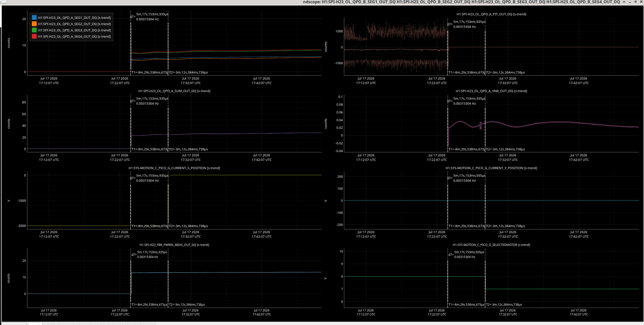Toggle the QPD_A_SEG3_OUT_DQ legend entry
Screen dimensions: 644x325
point(74,30)
